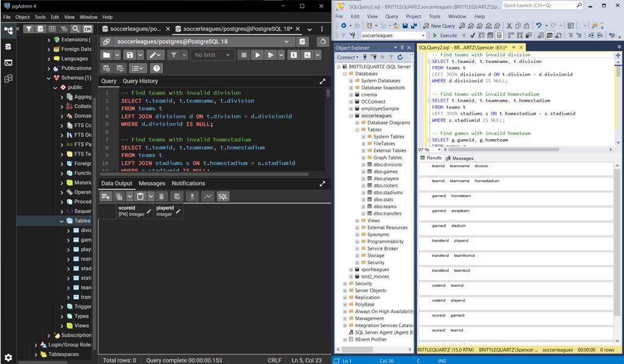Open PSQL tool icon in pgAdmin browser toolbar
Image resolution: width=624 pixels, height=364 pixels.
pyautogui.click(x=87, y=29)
